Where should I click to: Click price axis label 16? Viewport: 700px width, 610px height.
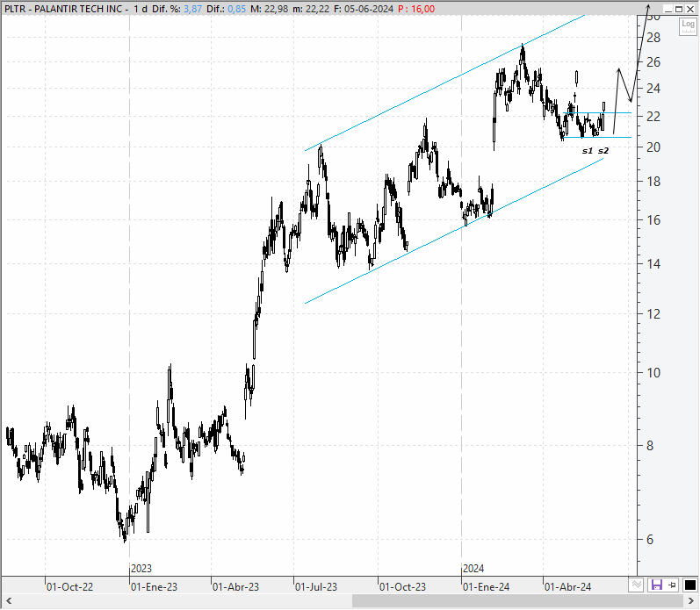[653, 220]
